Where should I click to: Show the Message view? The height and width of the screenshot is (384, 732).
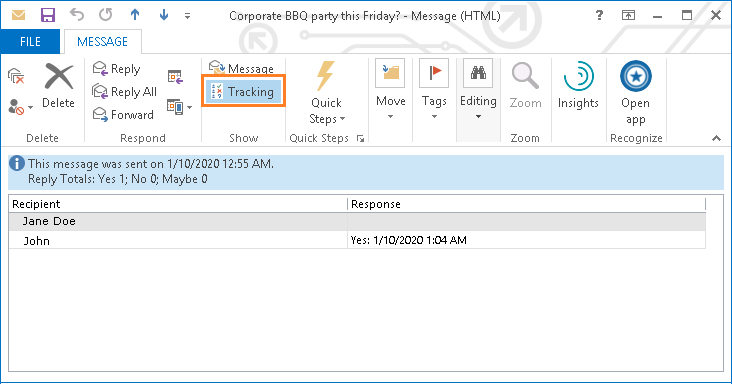tap(241, 69)
